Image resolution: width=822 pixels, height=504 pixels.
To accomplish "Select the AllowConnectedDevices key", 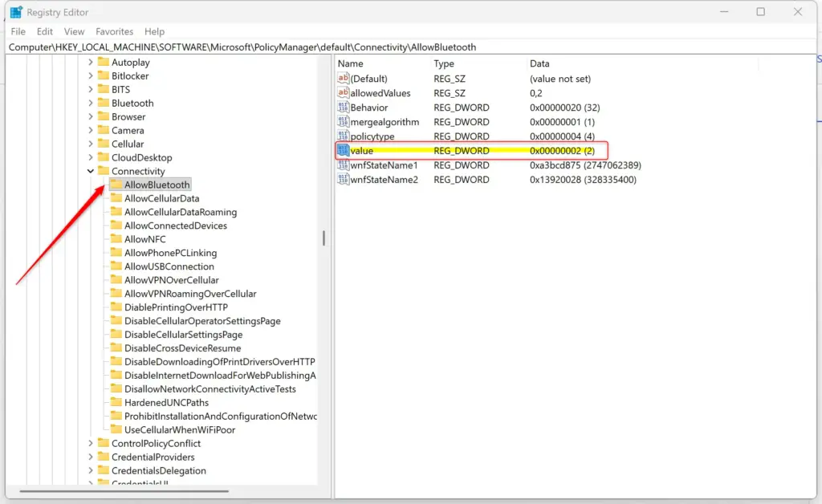I will (176, 226).
